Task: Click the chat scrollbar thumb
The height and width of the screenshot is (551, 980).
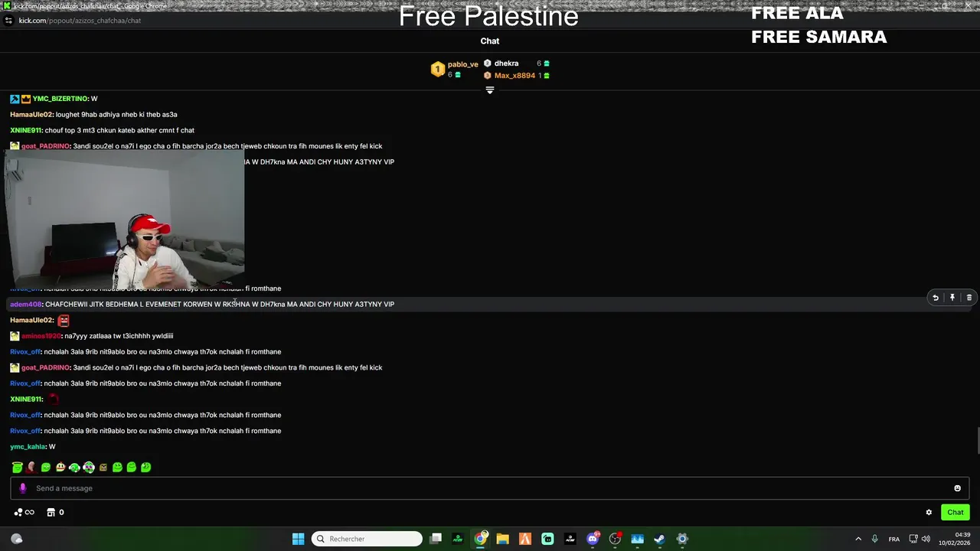Action: point(977,440)
